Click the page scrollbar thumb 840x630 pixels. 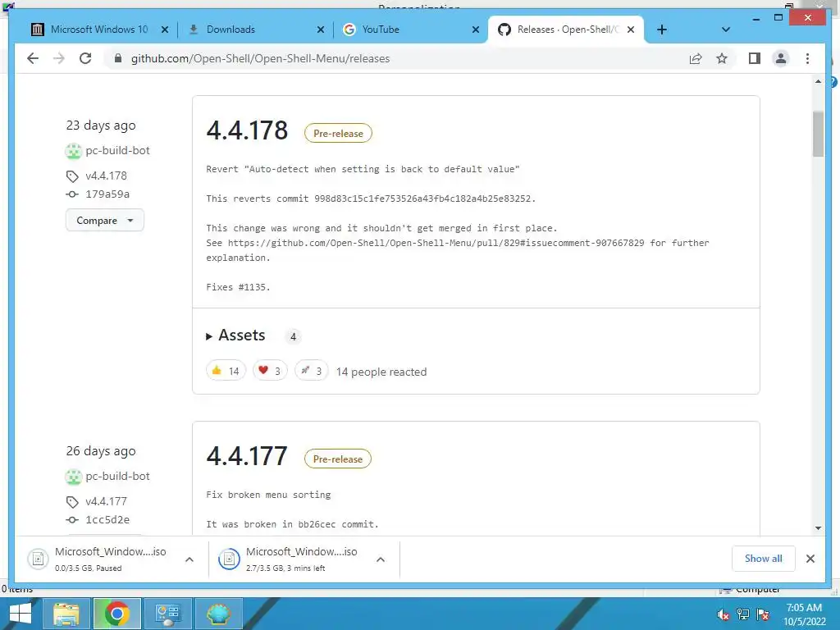point(818,134)
